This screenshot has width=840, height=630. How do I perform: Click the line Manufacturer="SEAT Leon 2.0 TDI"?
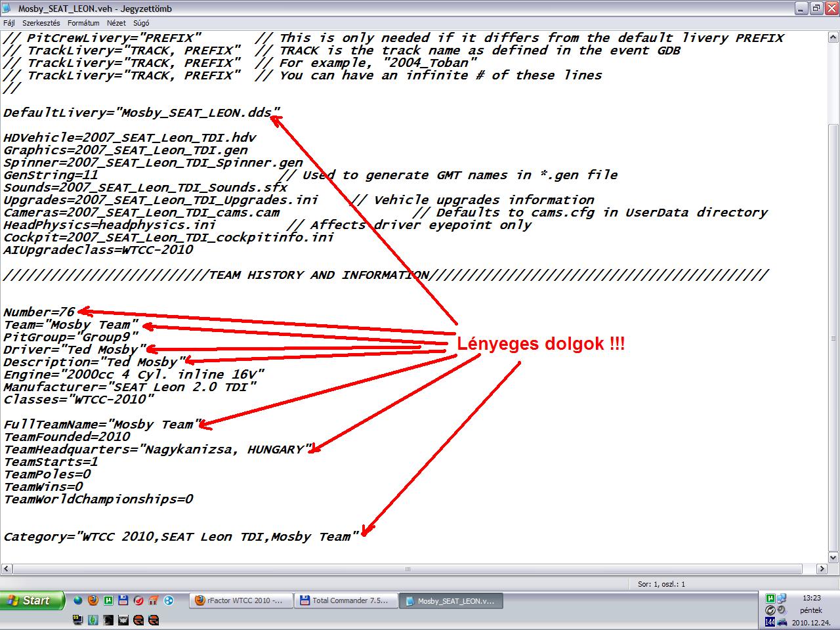click(130, 387)
